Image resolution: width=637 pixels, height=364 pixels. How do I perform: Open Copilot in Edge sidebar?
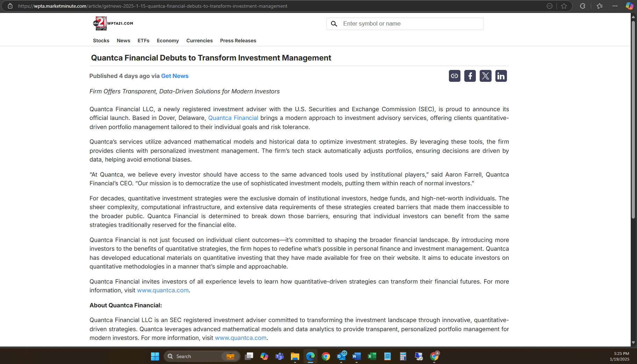click(629, 6)
